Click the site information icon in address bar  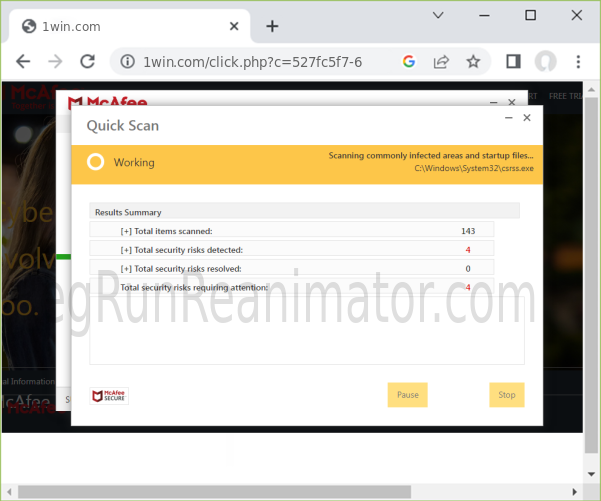(x=127, y=62)
